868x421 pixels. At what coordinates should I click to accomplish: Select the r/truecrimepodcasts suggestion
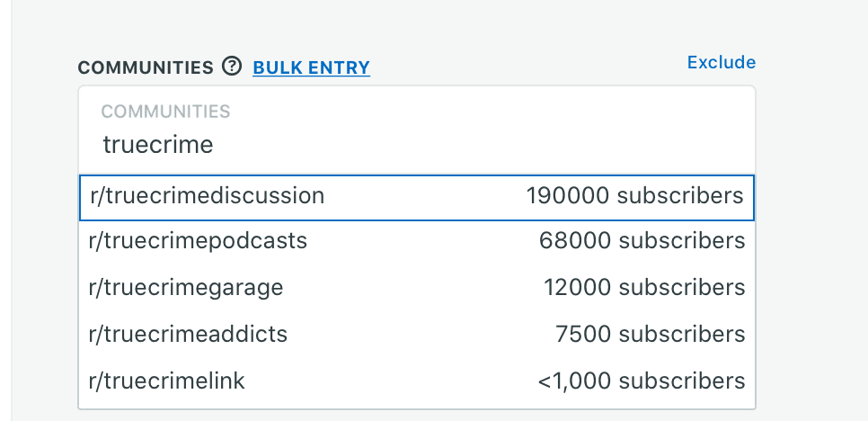coord(198,241)
